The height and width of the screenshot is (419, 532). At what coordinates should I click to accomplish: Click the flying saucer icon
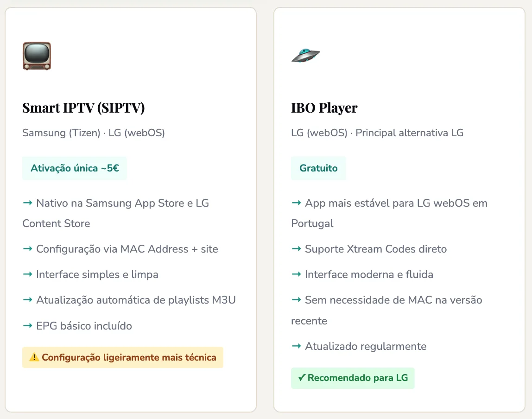[305, 56]
